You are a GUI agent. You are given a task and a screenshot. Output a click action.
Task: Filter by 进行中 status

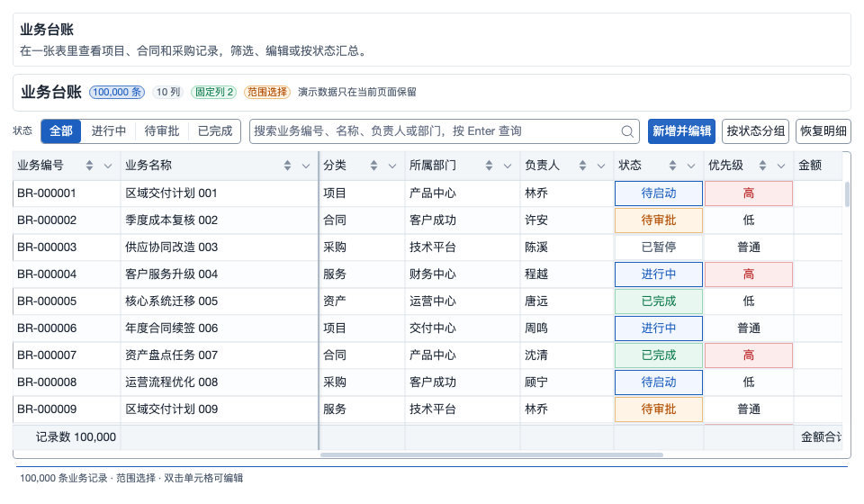tap(109, 131)
